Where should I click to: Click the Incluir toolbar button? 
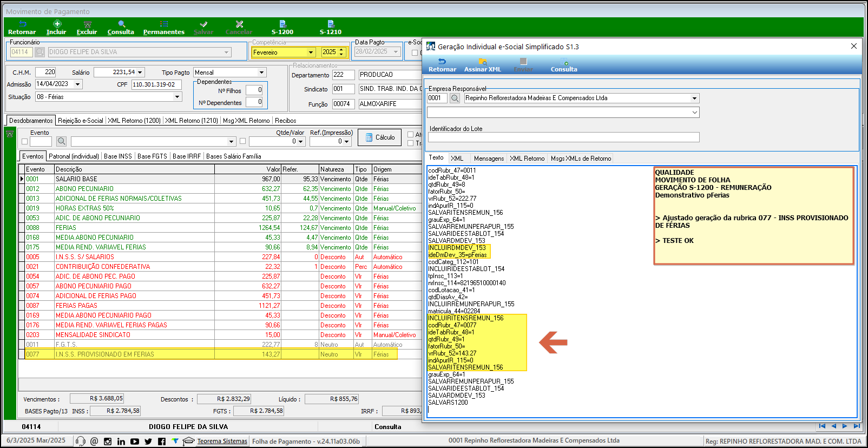56,28
